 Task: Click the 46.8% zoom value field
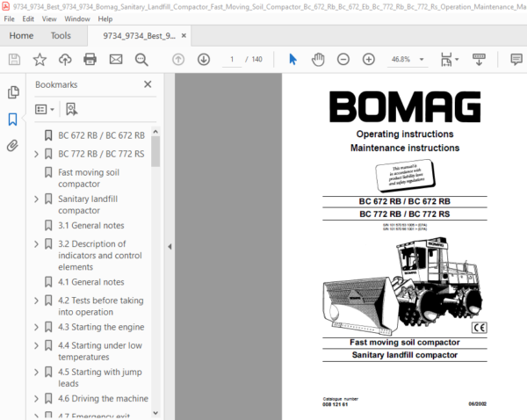point(401,60)
